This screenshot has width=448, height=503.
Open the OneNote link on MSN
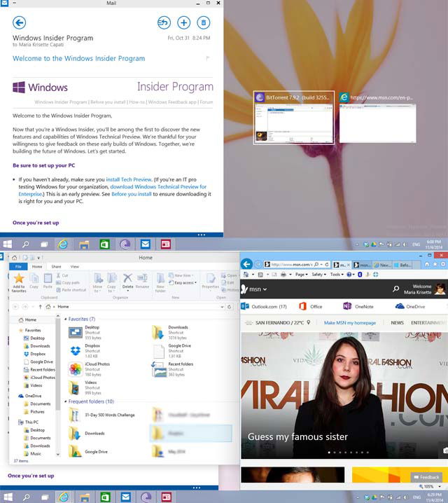tap(358, 307)
